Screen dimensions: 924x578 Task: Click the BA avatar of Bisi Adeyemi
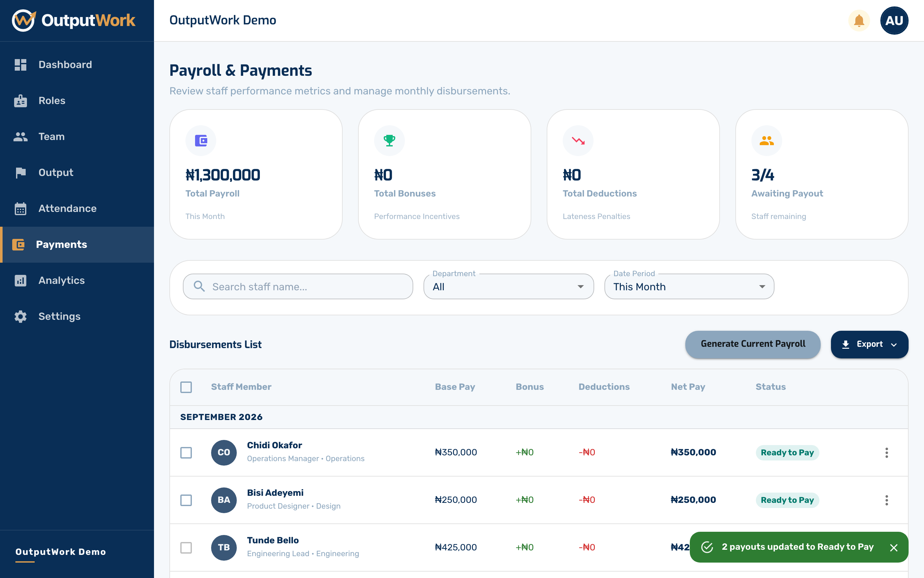(x=224, y=500)
